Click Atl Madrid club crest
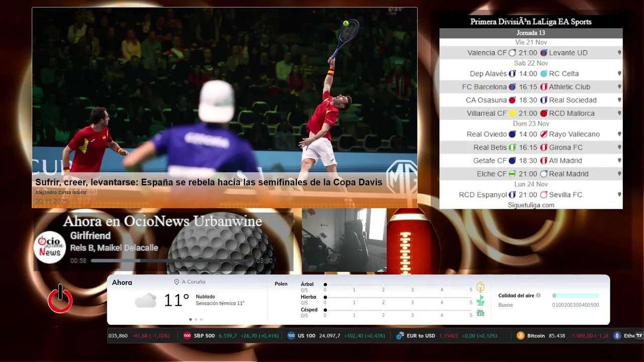644x362 pixels. click(543, 161)
